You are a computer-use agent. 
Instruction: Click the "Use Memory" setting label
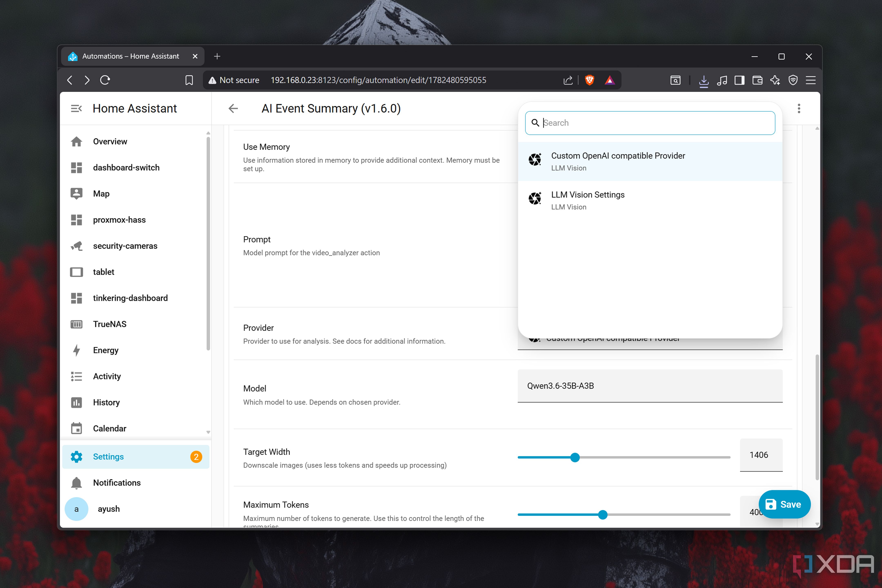pyautogui.click(x=267, y=147)
